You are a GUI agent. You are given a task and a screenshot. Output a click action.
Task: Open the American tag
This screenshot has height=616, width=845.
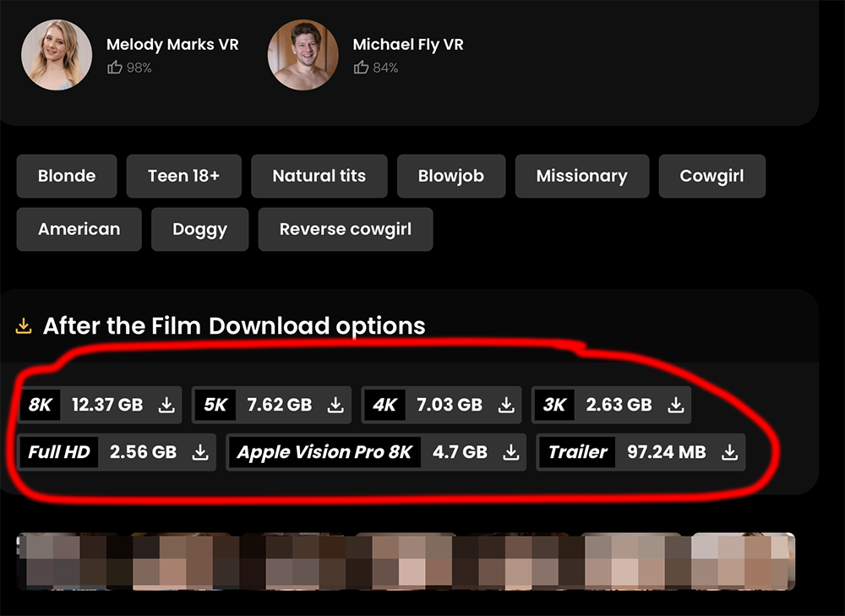pyautogui.click(x=79, y=230)
